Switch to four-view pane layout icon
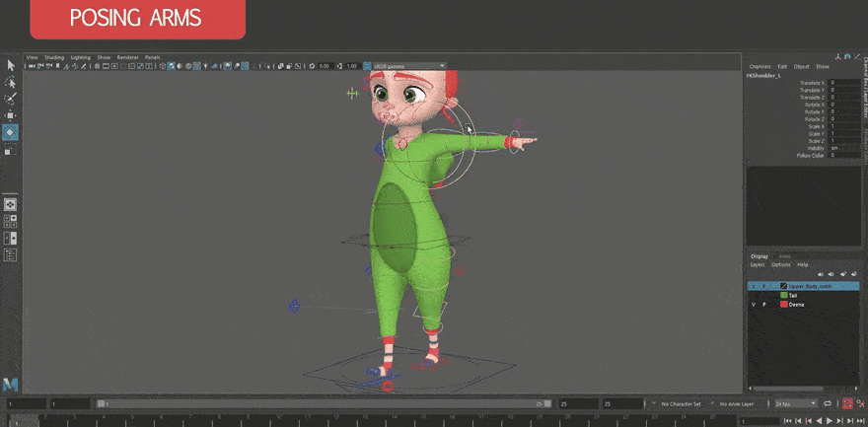Viewport: 868px width, 427px height. pos(10,221)
